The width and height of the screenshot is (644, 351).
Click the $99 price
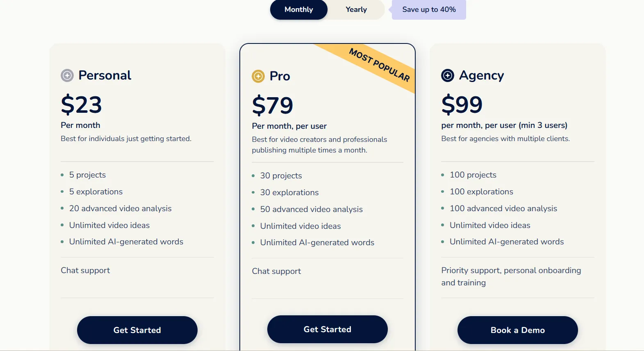[462, 105]
